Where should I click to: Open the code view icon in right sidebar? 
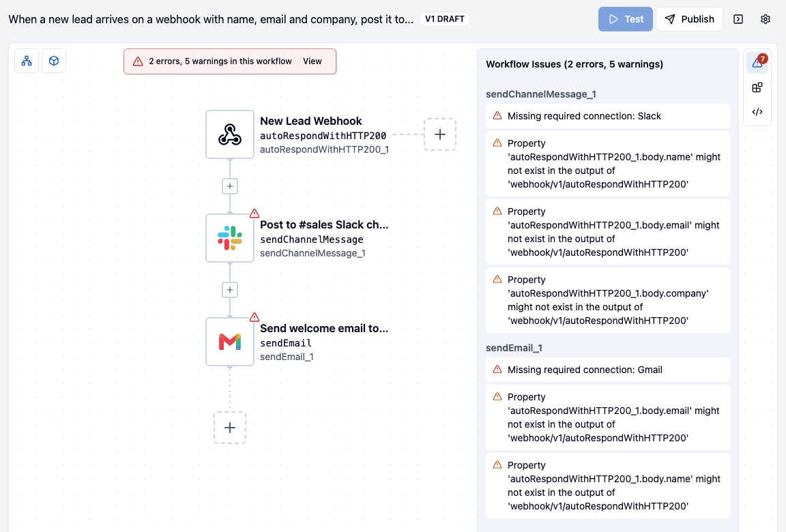pyautogui.click(x=757, y=112)
